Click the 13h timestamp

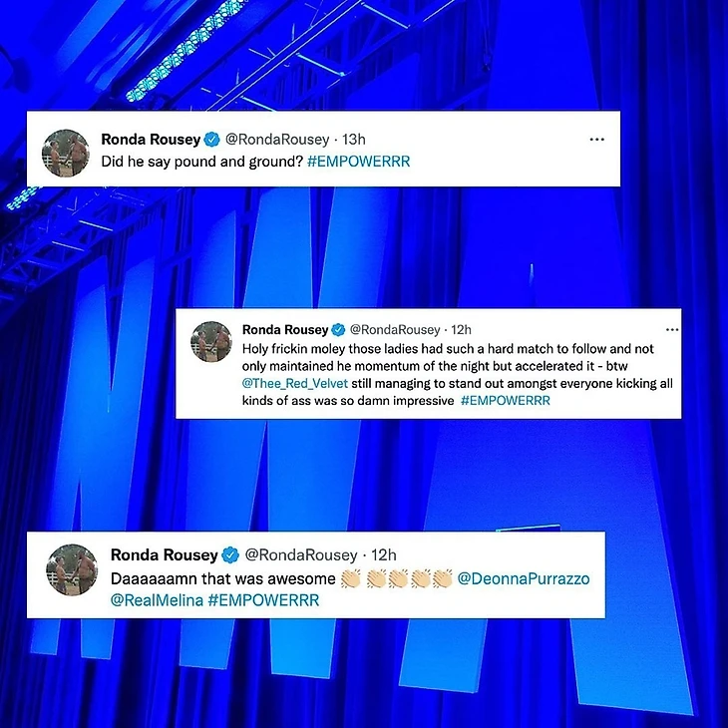pos(354,140)
